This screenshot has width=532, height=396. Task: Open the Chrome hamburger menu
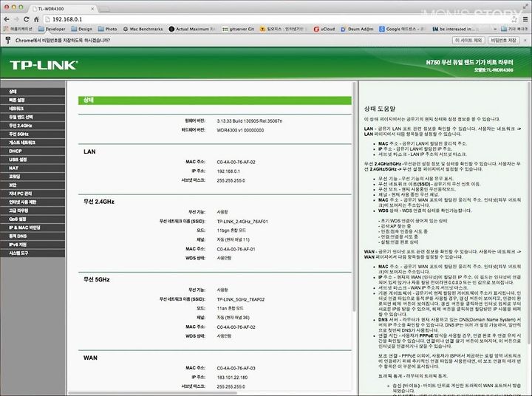[525, 19]
